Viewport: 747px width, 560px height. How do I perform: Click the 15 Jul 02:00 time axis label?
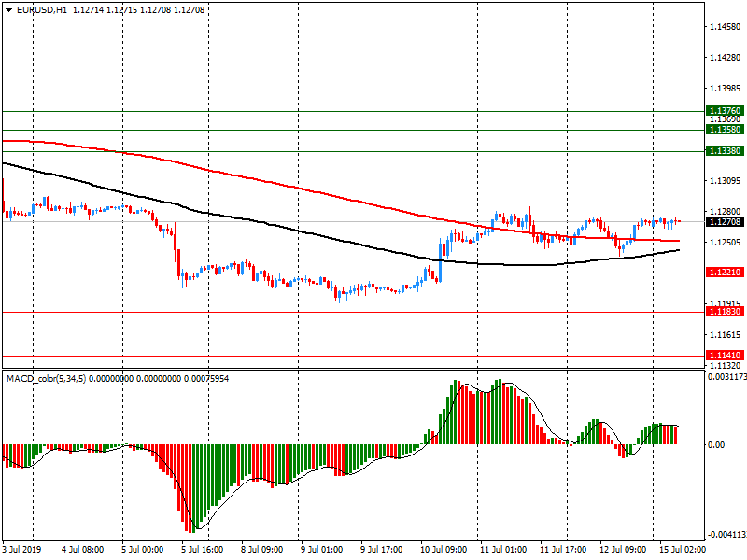pos(683,549)
